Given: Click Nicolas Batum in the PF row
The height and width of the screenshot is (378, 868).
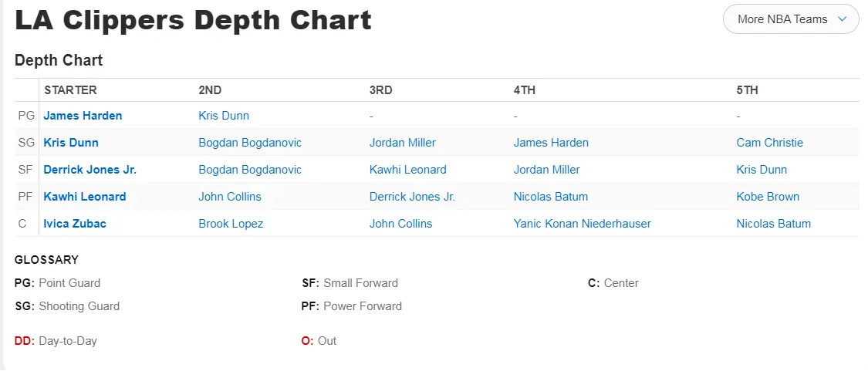Looking at the screenshot, I should [x=551, y=197].
